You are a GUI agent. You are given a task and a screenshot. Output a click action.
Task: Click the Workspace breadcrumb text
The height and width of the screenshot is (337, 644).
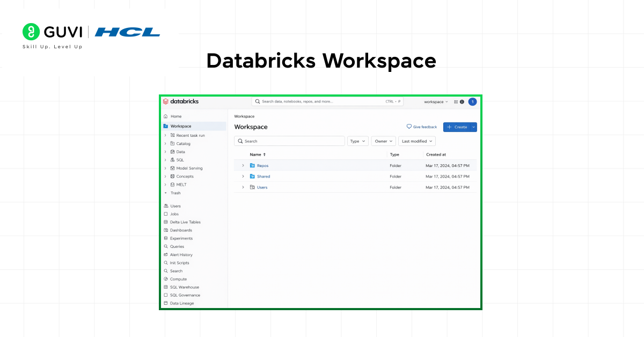(244, 116)
